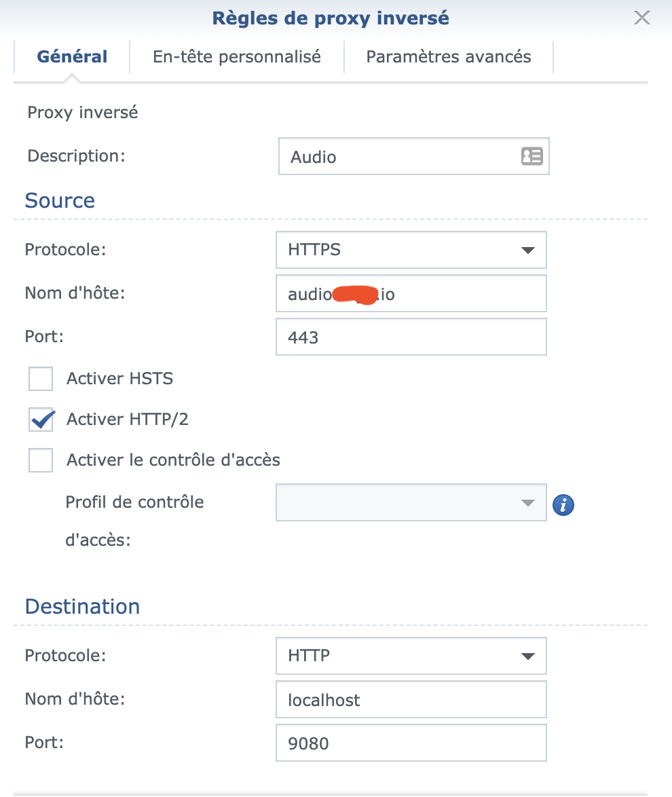Click the Description field containing Audio
The image size is (672, 797).
tap(400, 157)
